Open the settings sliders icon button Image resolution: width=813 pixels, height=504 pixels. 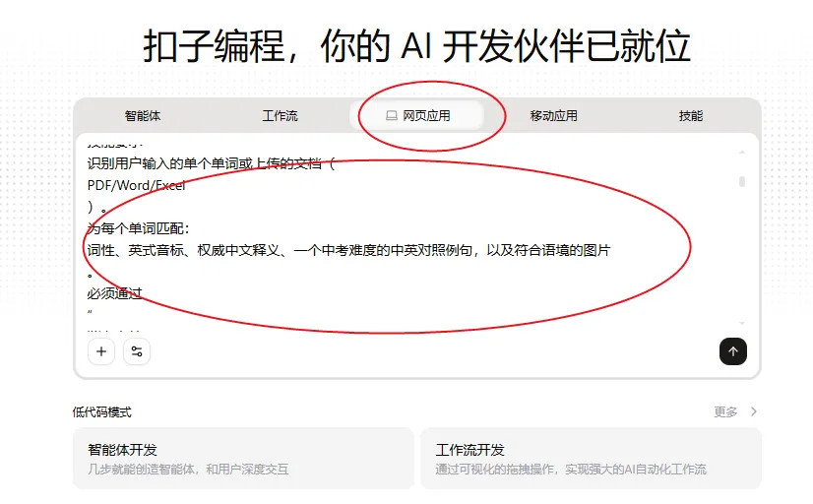pyautogui.click(x=137, y=351)
